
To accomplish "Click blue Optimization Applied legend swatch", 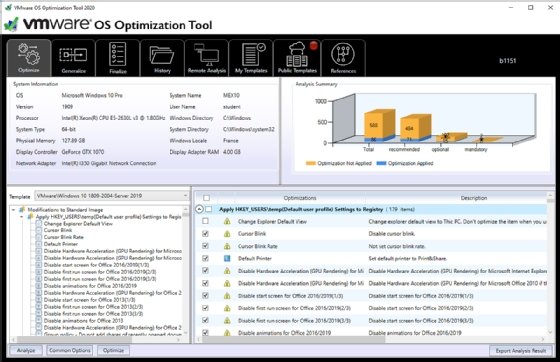I will tap(381, 164).
